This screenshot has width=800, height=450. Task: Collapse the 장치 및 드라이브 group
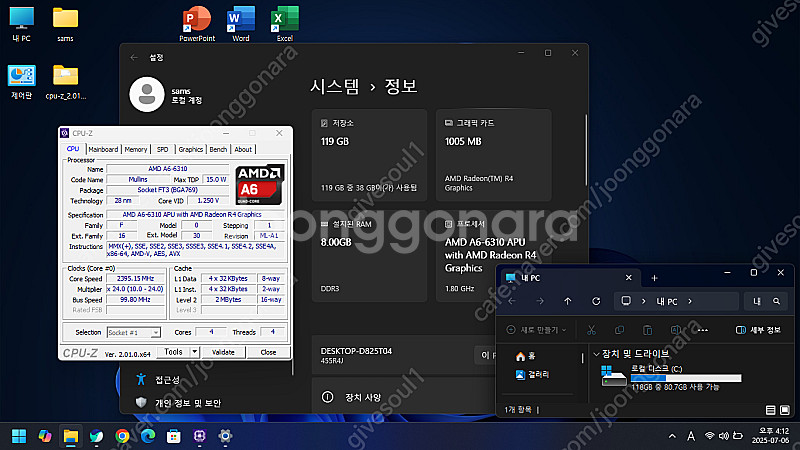[x=596, y=354]
